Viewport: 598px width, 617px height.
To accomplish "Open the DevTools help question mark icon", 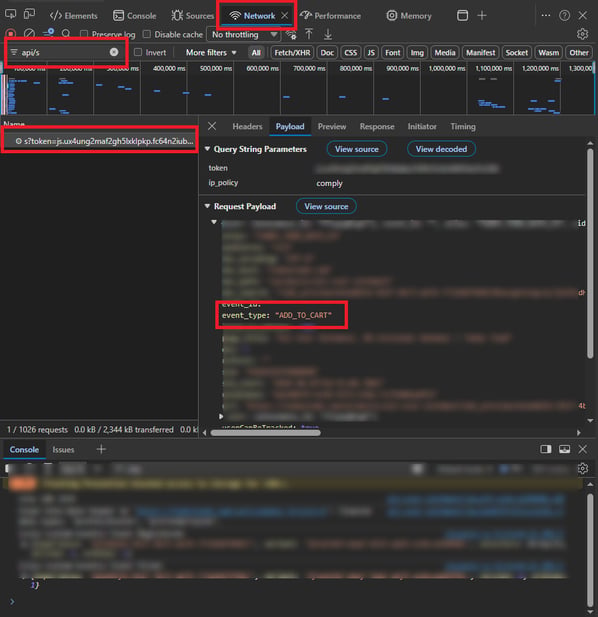I will click(x=564, y=15).
